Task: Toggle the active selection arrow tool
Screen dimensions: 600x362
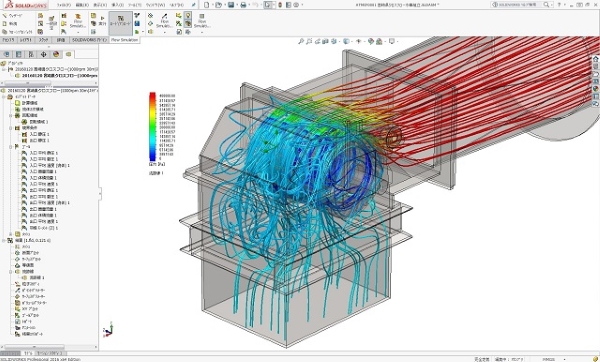Action: tap(268, 5)
